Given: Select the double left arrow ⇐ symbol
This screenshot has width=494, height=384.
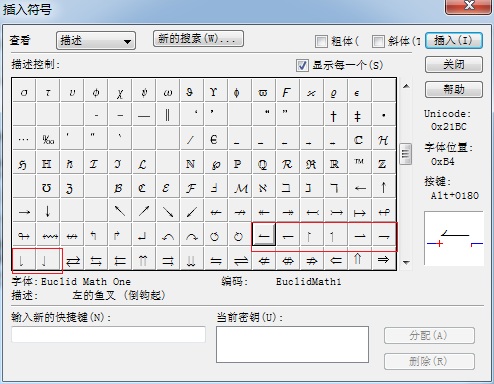Looking at the screenshot, I should tap(336, 259).
